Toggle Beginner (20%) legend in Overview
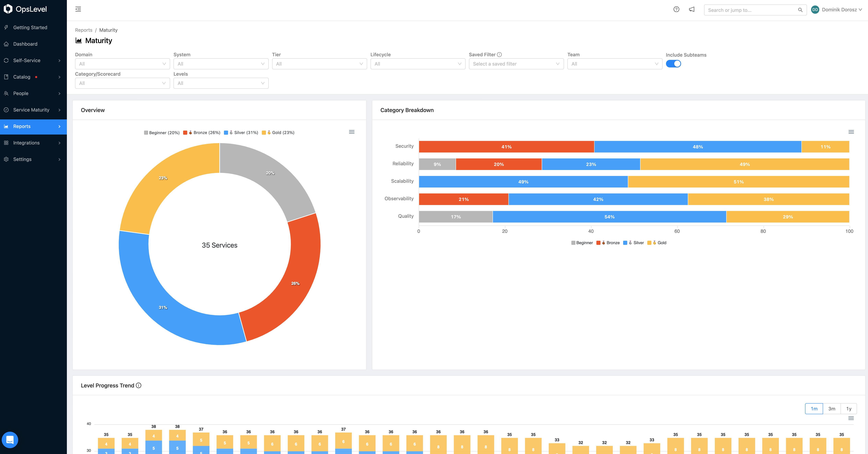 162,133
